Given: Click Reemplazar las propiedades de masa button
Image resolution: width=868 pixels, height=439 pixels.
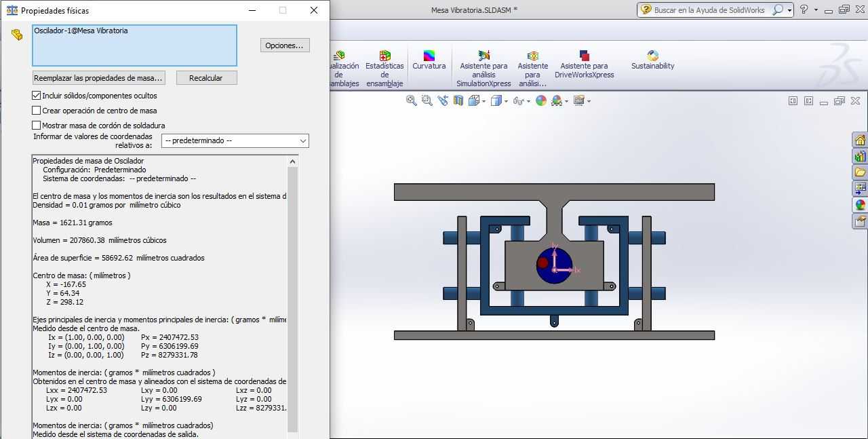Looking at the screenshot, I should pos(98,78).
